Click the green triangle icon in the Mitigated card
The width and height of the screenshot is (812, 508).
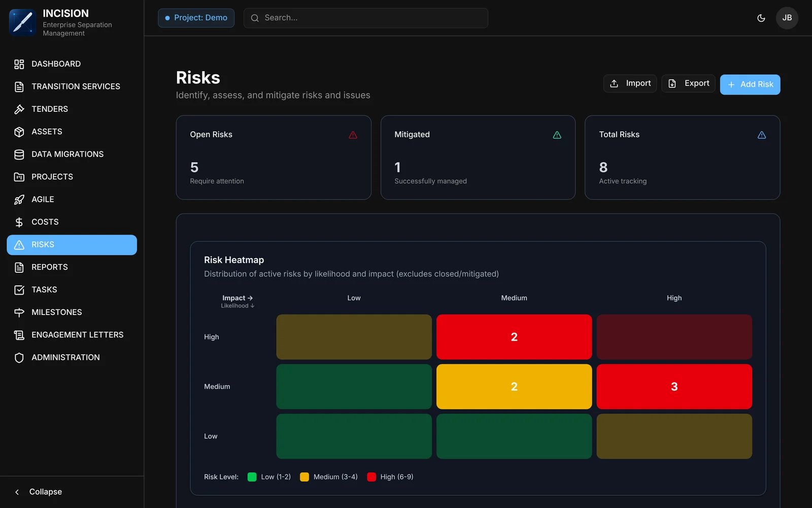tap(557, 135)
